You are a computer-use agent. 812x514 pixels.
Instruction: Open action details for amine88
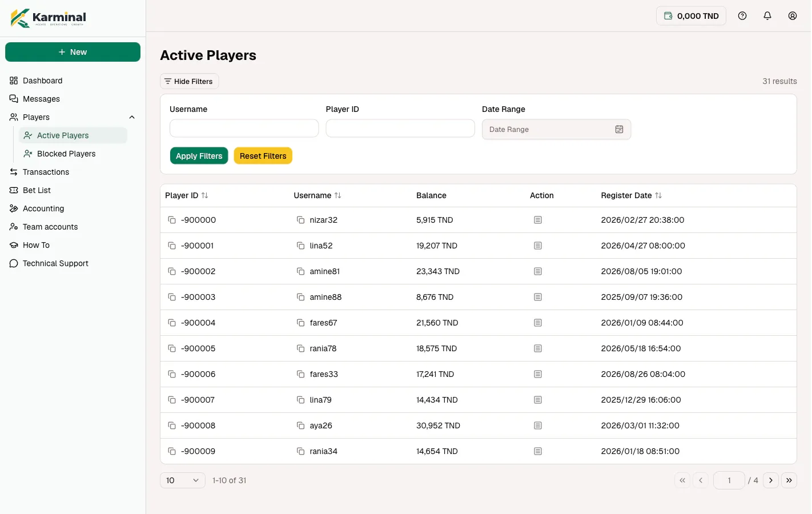coord(538,297)
